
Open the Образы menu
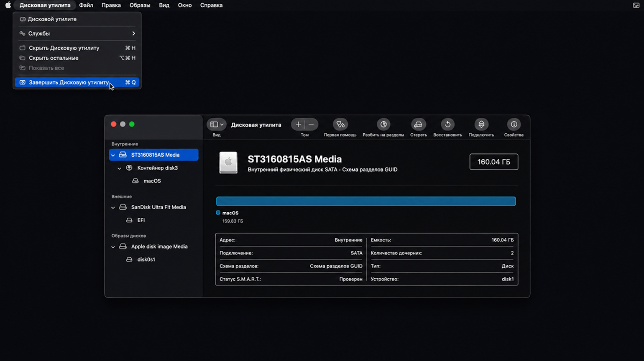click(x=140, y=5)
